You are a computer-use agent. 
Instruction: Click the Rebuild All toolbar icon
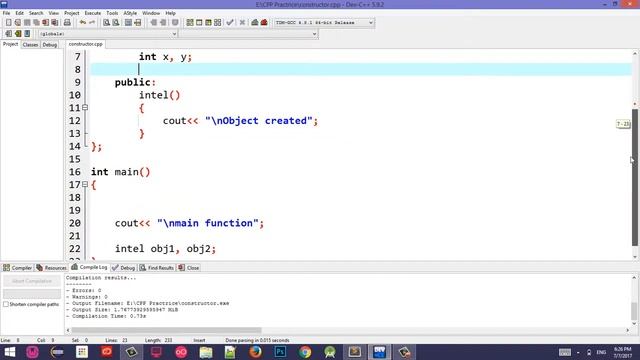coord(218,22)
